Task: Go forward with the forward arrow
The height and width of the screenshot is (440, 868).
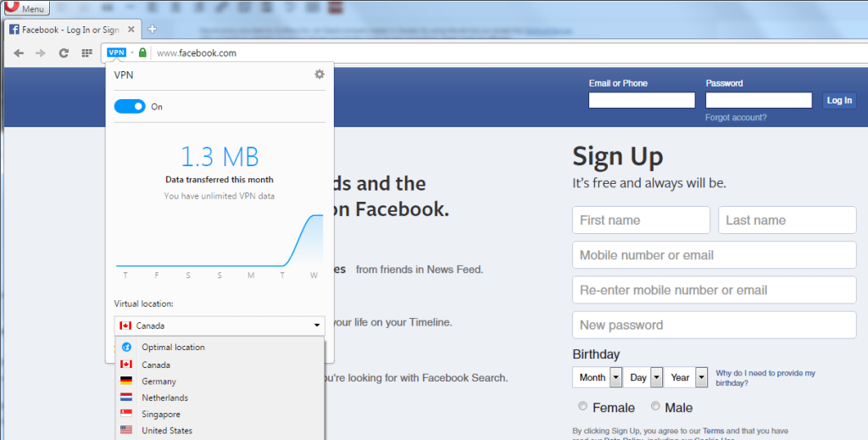Action: click(41, 53)
